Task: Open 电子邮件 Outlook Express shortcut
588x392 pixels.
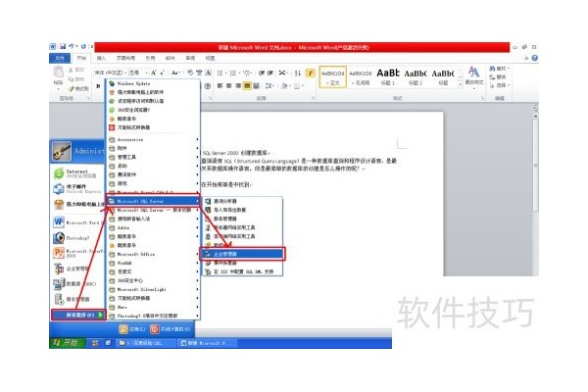Action: pos(75,189)
